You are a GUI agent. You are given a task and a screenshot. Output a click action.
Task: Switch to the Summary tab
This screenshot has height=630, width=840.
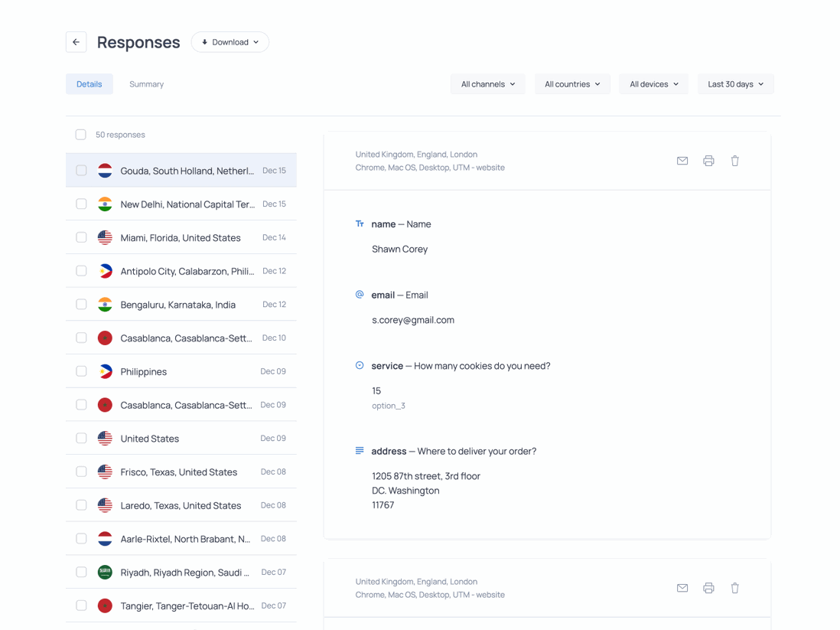pos(146,83)
